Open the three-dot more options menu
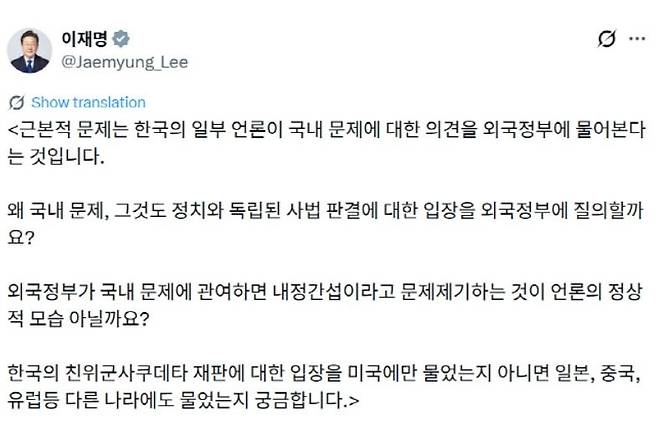658x426 pixels. pos(638,40)
